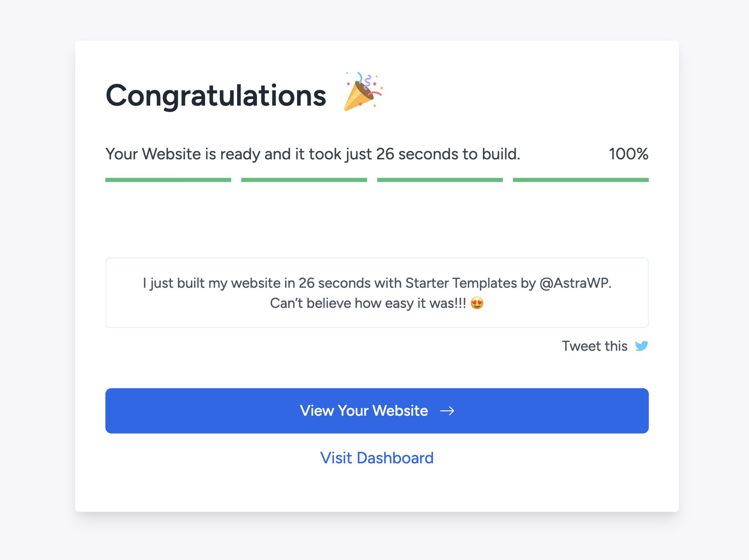
Task: Click the @AstraWP mention in tweet
Action: pos(575,283)
